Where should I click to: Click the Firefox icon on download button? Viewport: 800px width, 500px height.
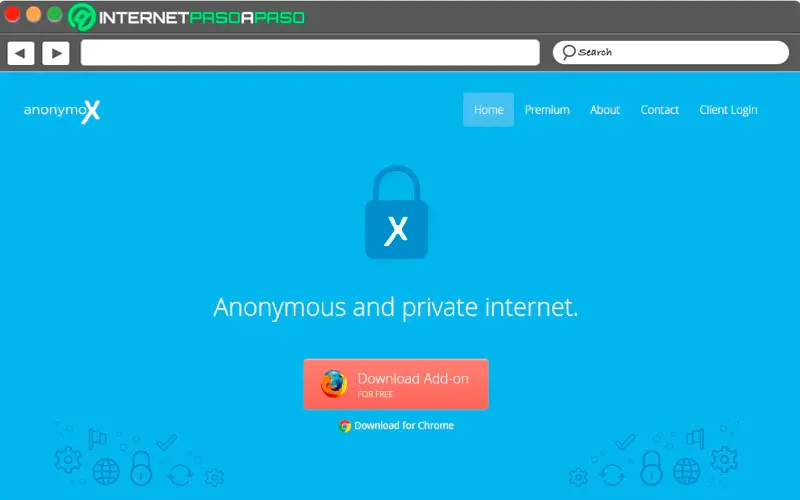(334, 384)
